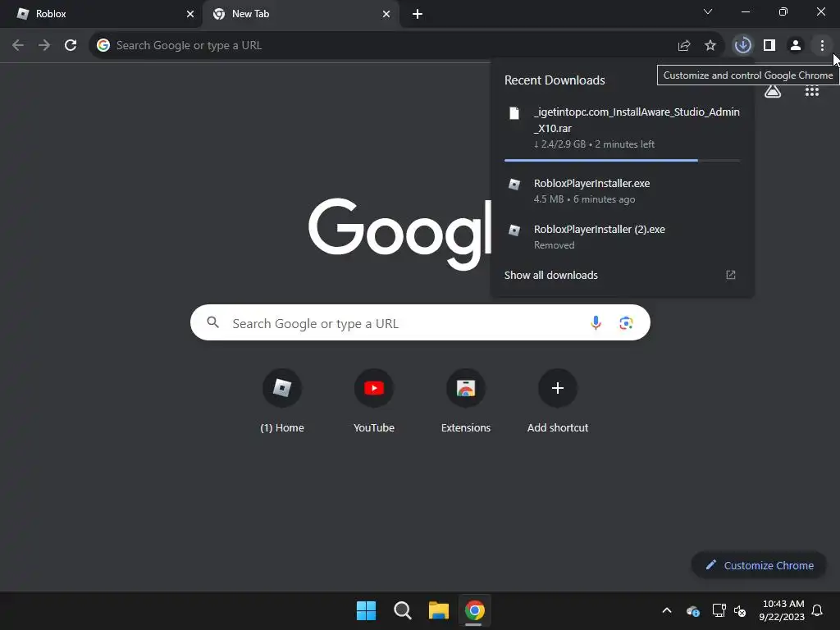Open the YouTube shortcut

(x=374, y=400)
